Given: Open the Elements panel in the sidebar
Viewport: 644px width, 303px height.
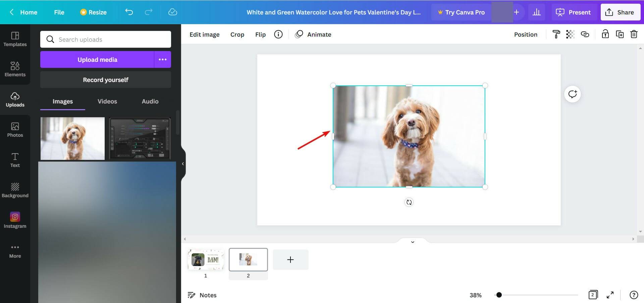Looking at the screenshot, I should pos(15,69).
